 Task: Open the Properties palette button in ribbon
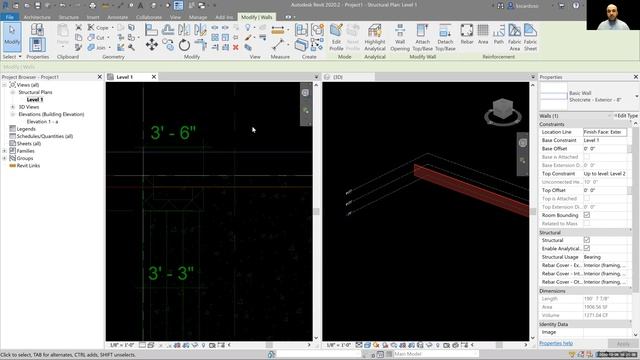click(x=37, y=44)
